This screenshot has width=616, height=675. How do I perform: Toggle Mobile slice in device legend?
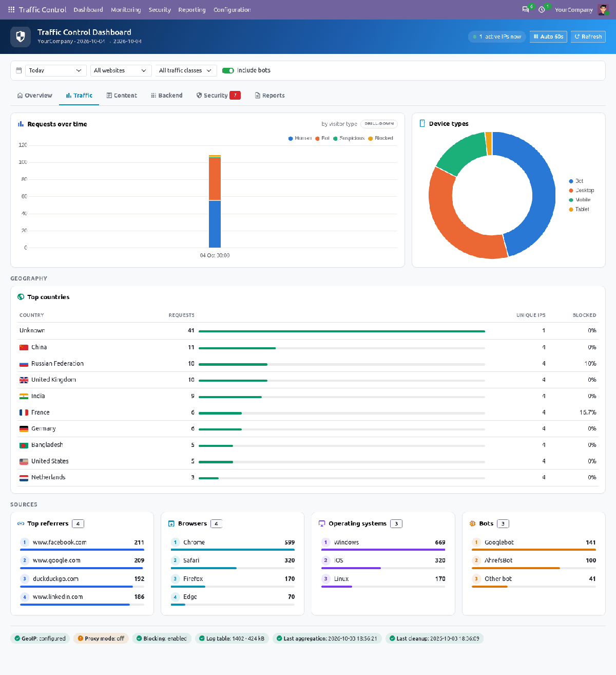pyautogui.click(x=580, y=200)
